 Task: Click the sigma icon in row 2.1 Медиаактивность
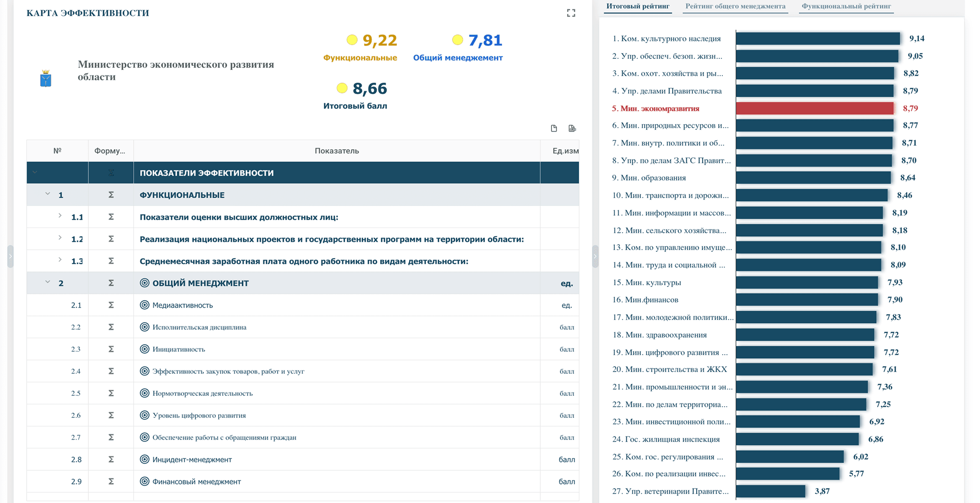111,305
